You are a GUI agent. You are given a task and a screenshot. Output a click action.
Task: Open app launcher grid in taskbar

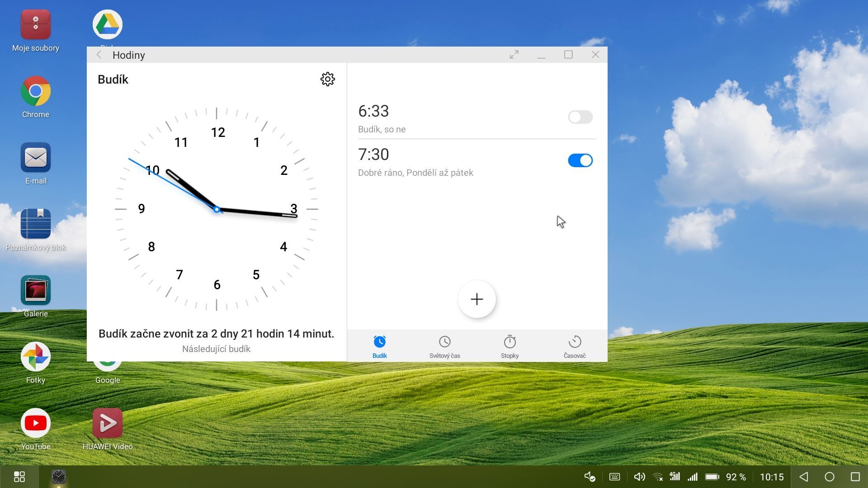[x=19, y=477]
